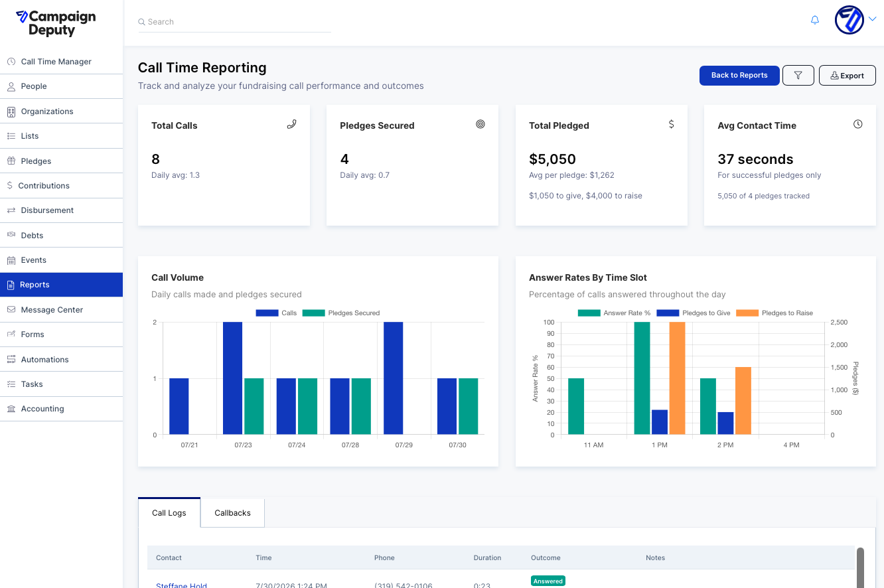Click the Back to Reports button
Viewport: 884px width, 588px height.
(739, 76)
